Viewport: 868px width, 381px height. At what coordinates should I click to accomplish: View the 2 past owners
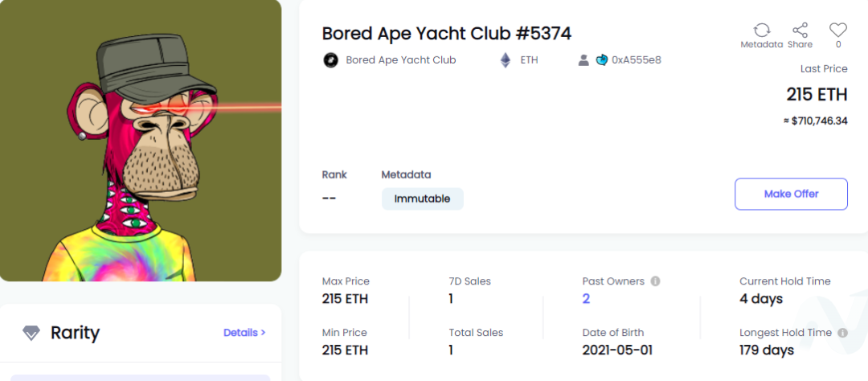click(586, 299)
